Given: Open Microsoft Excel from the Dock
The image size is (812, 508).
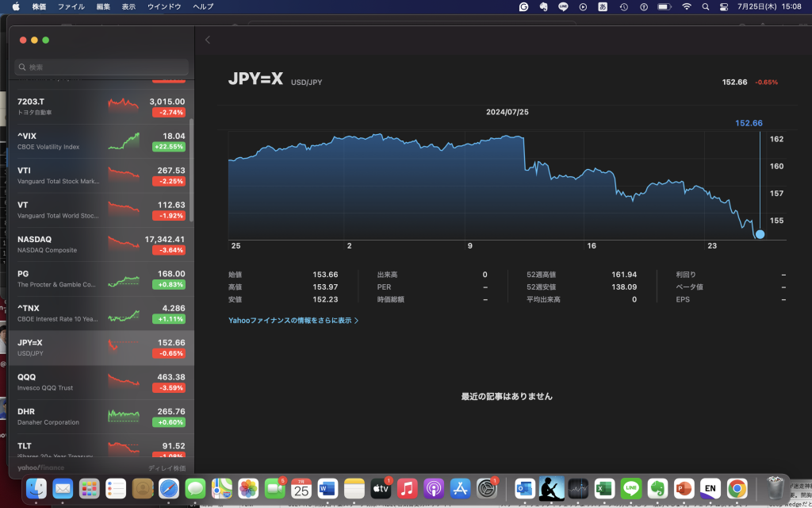Looking at the screenshot, I should [x=604, y=488].
